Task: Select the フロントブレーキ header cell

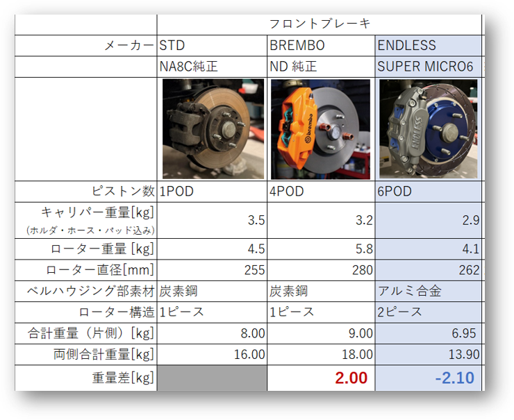Action: tap(320, 24)
